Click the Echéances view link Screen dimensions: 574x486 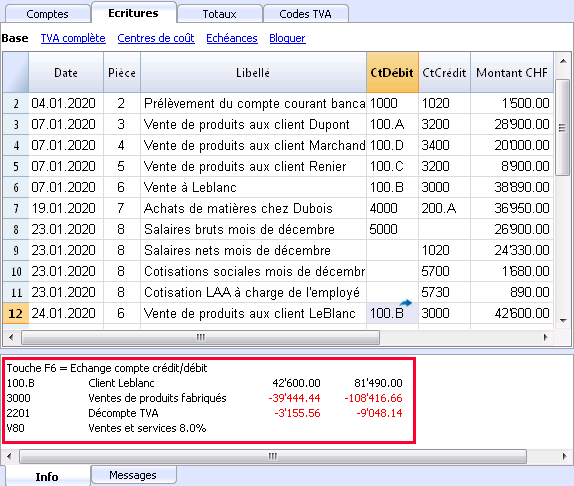(232, 38)
